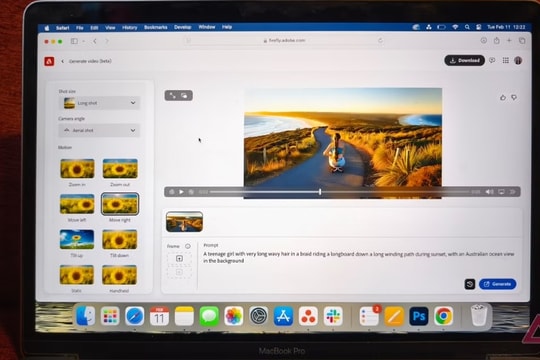Click the black square icon beside Generate
The image size is (540, 360).
470,284
